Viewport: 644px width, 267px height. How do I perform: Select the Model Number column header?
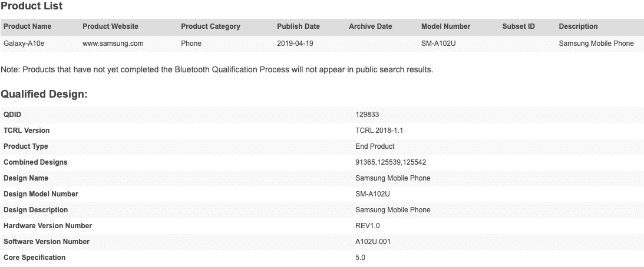click(445, 26)
